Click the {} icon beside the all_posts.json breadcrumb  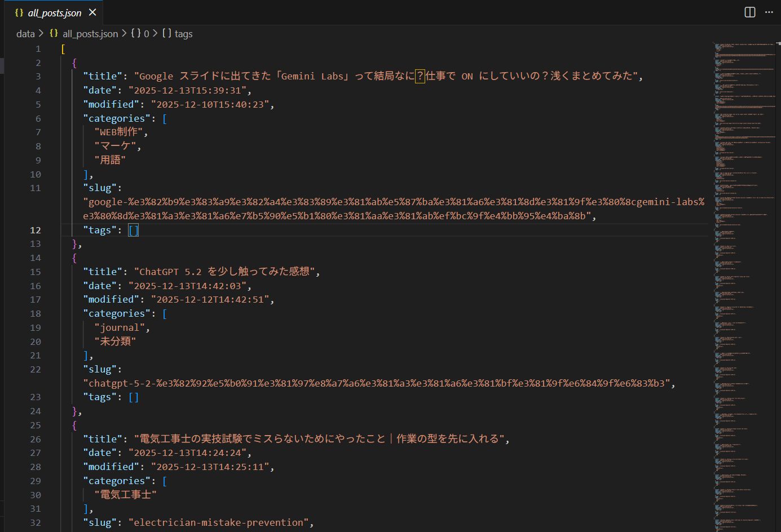pos(53,34)
